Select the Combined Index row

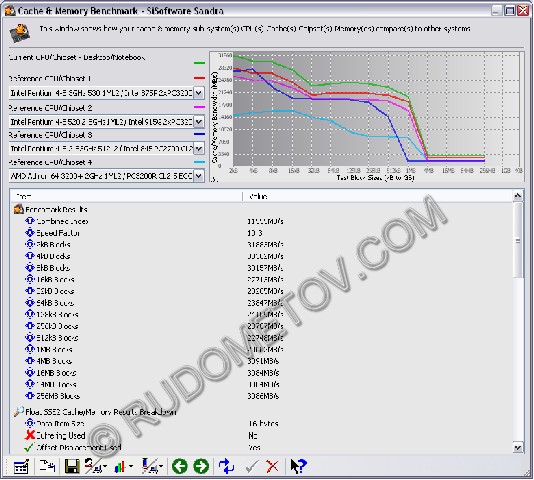[261, 221]
